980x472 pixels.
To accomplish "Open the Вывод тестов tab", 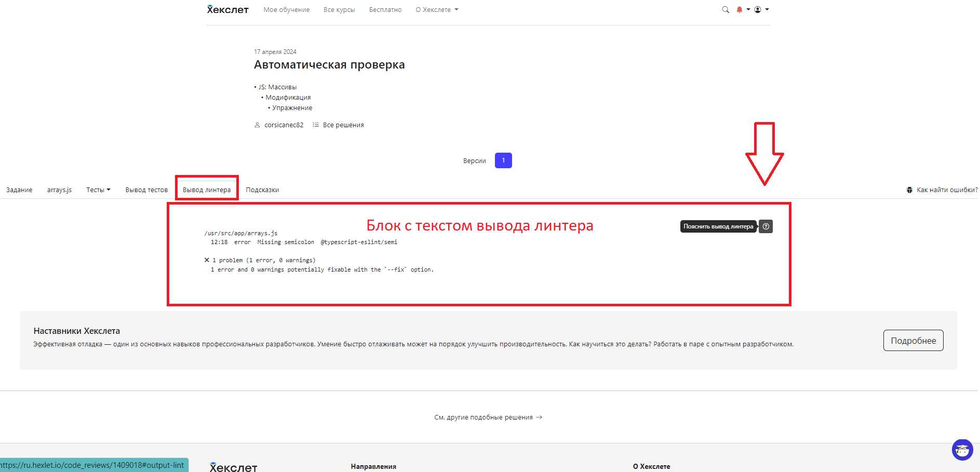I will (x=146, y=190).
